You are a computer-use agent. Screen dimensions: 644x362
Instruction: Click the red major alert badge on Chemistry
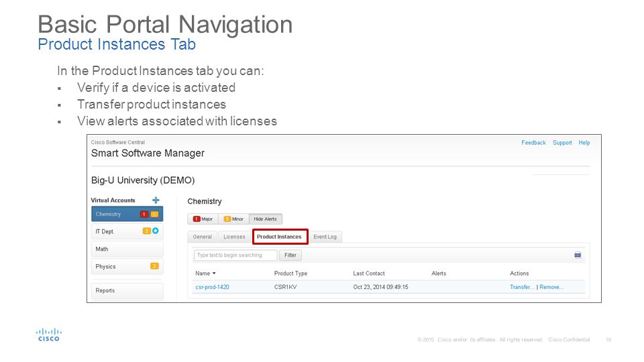click(x=144, y=215)
